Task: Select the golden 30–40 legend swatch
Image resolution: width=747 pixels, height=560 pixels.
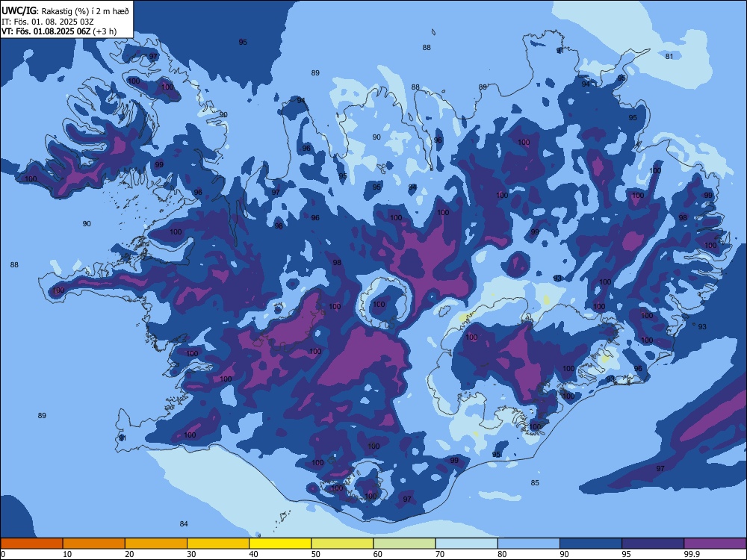Action: 218,544
